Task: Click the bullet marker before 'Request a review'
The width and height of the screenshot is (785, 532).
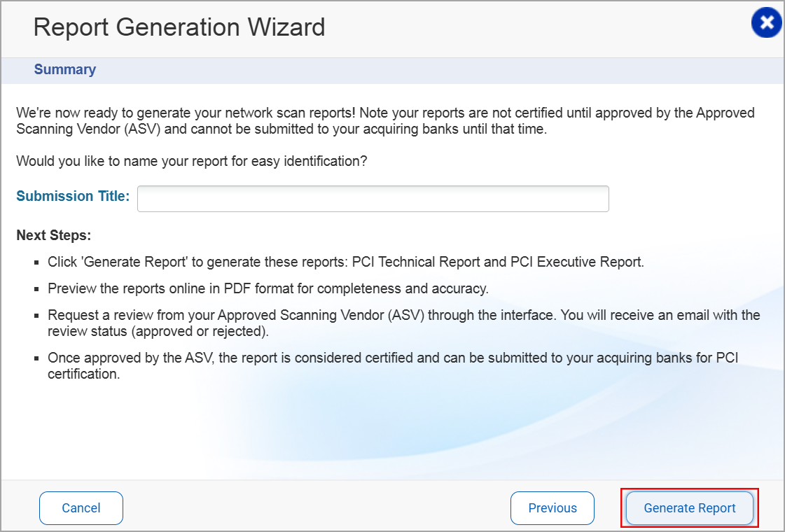Action: coord(36,316)
